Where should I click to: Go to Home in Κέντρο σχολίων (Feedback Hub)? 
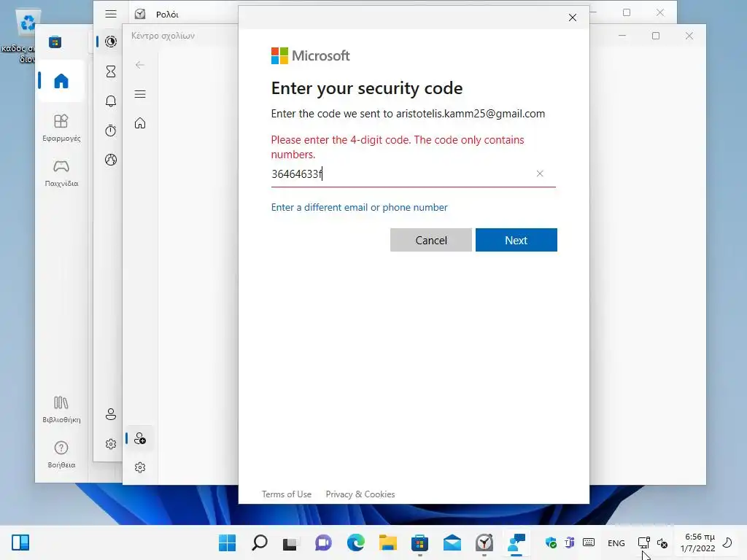140,123
